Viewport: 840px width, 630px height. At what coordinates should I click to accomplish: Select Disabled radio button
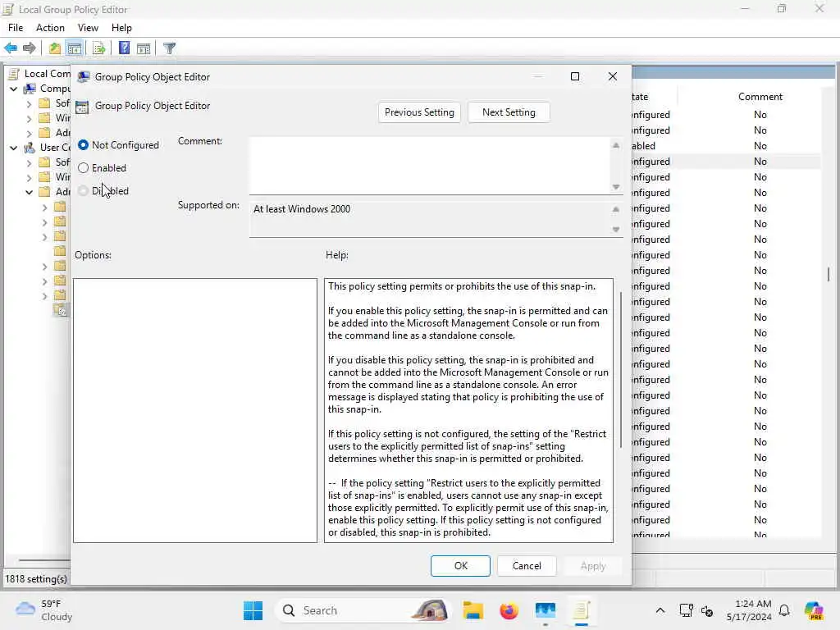pos(83,190)
